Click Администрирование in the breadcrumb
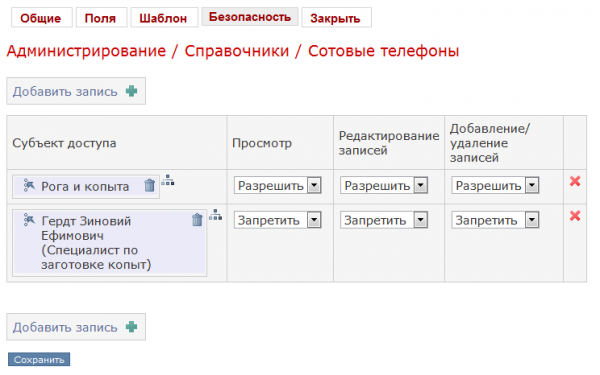 click(x=86, y=51)
